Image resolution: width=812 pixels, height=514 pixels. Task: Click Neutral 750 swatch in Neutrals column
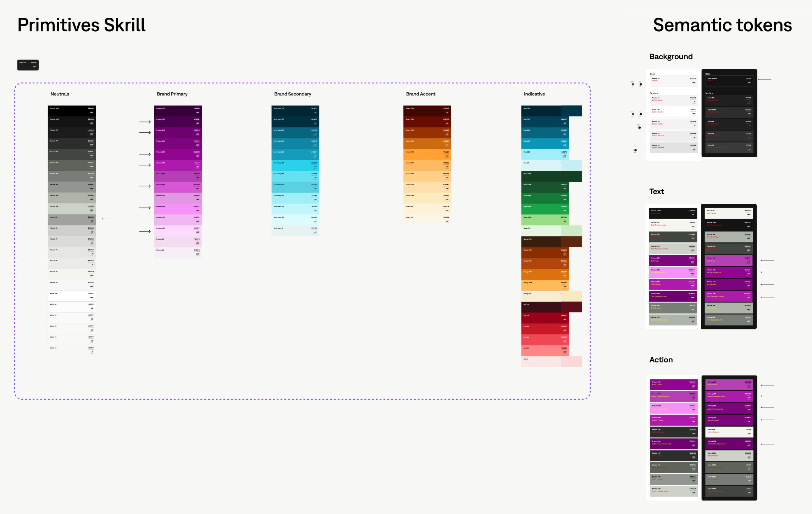pos(72,132)
